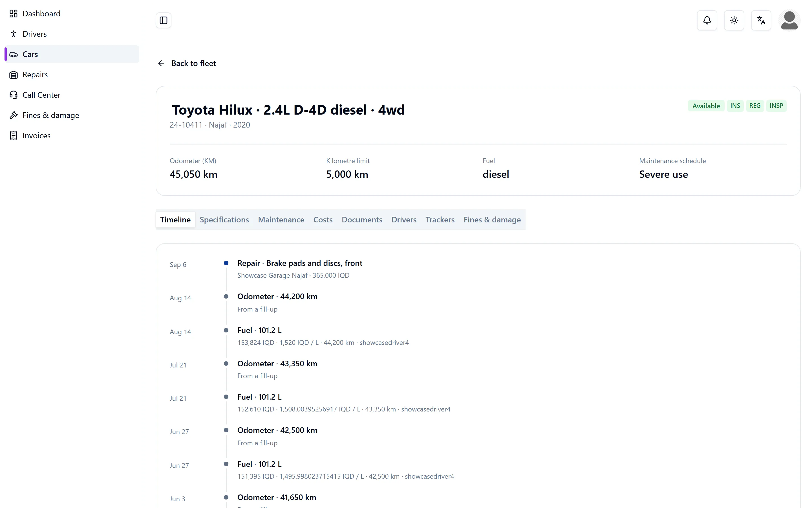
Task: Click the 45,050 km odometer value
Action: click(193, 174)
